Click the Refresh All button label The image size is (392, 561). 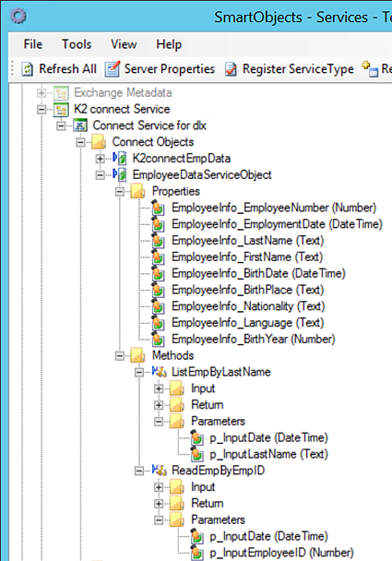pyautogui.click(x=67, y=69)
